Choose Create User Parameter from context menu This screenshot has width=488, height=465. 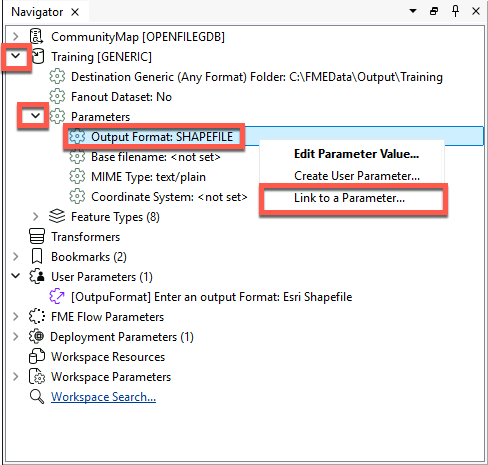pos(357,176)
